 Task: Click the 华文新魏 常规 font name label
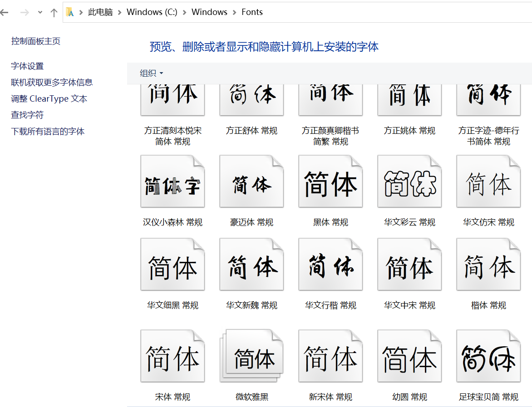tap(252, 305)
